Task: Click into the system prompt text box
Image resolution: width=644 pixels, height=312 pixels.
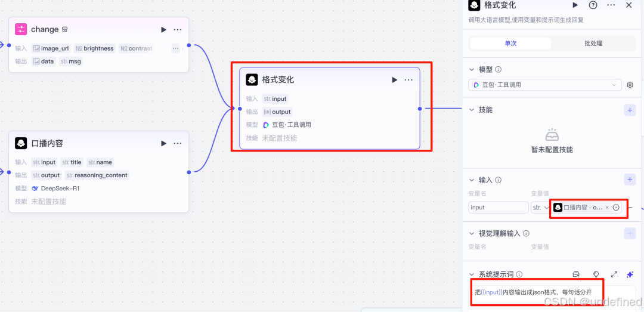Action: tap(553, 298)
